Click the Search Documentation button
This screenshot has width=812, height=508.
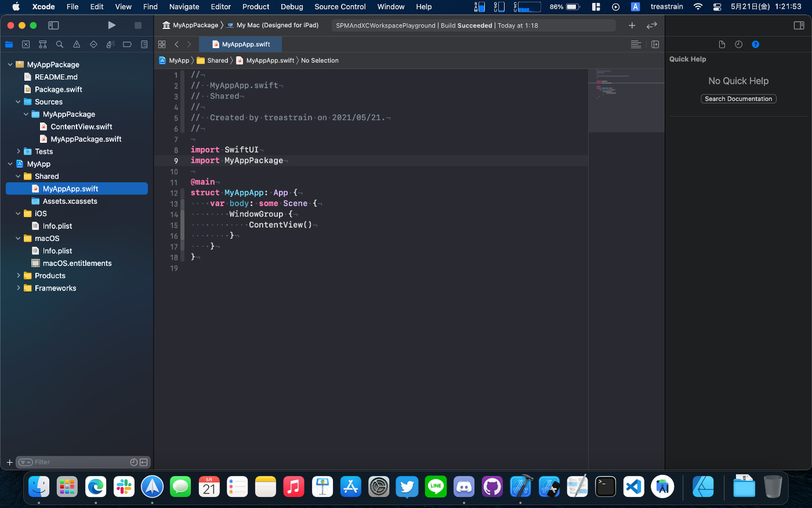point(738,99)
